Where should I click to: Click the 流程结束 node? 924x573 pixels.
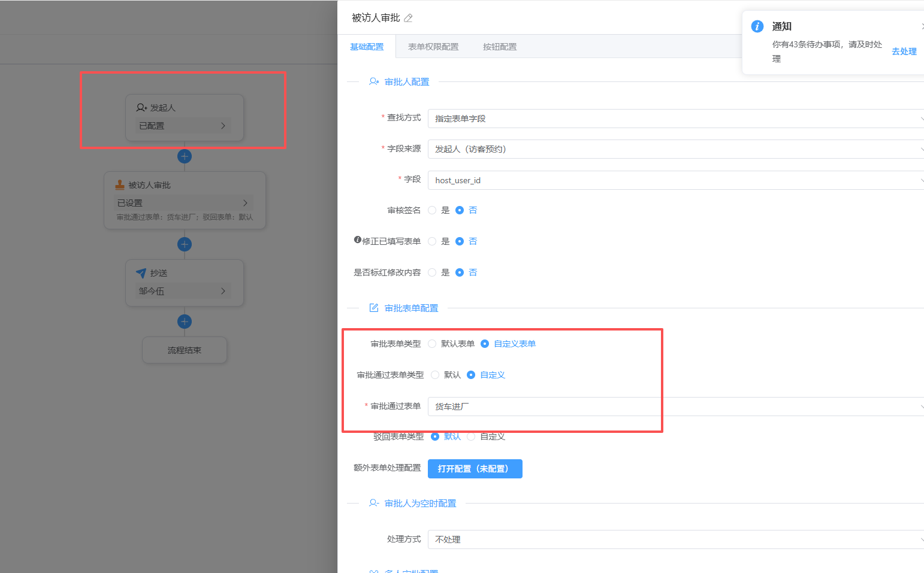pos(185,350)
